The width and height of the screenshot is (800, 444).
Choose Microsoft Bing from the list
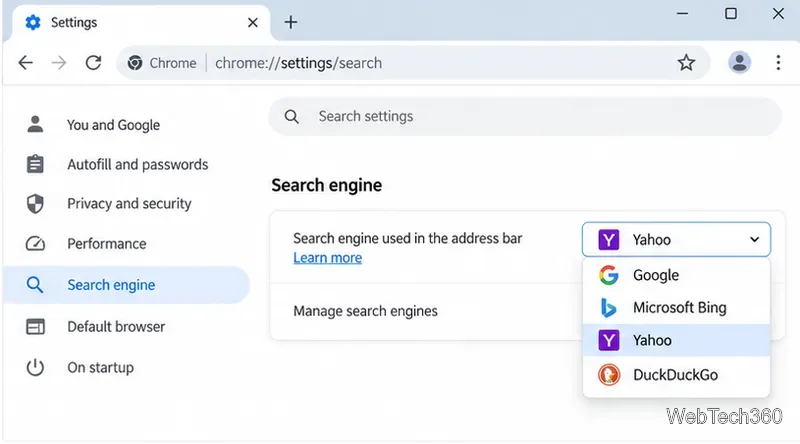[x=676, y=308]
